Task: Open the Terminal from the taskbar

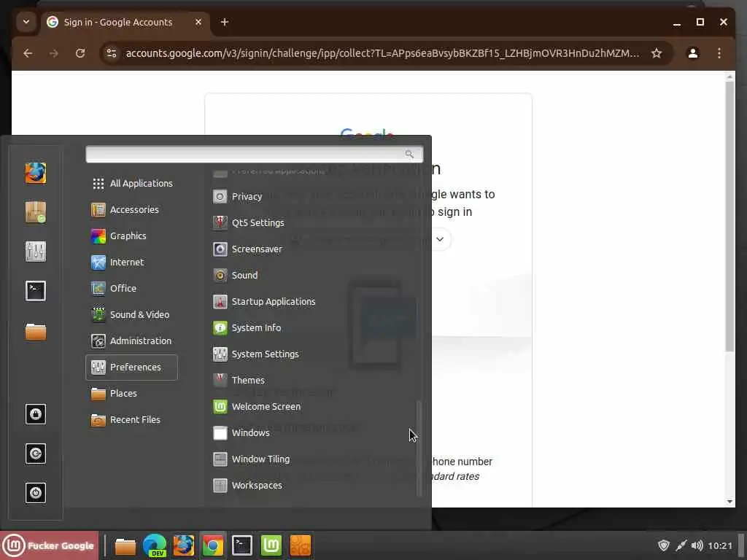Action: tap(242, 545)
